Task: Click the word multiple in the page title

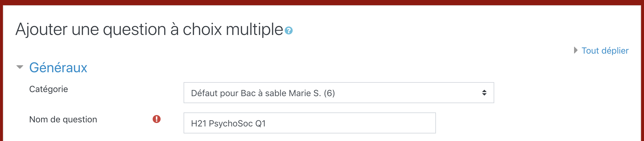Action: (x=254, y=29)
